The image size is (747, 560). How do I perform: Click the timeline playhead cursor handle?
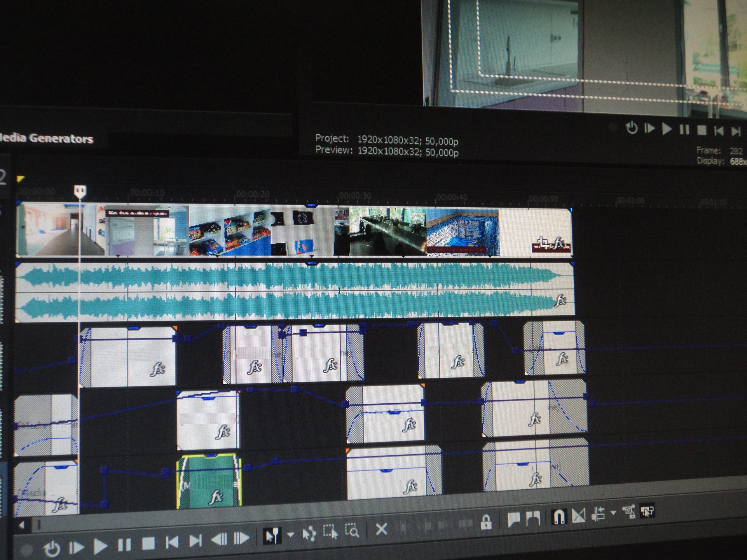pos(80,192)
